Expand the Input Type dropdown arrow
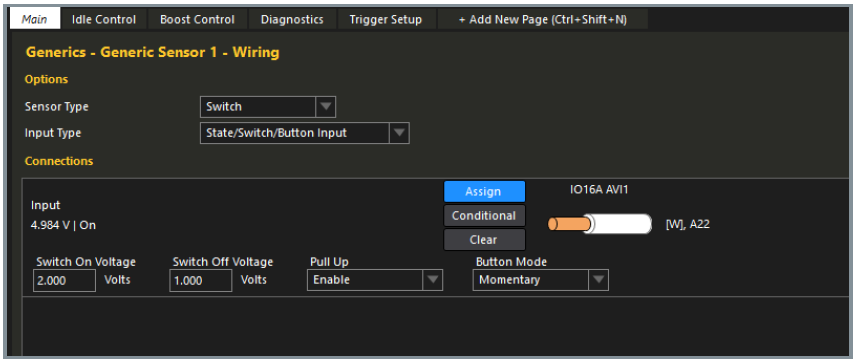Screen dimensions: 858x364 (399, 133)
